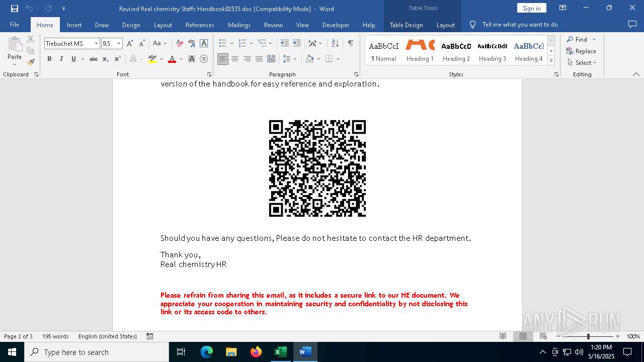Apply the red font color

(x=172, y=59)
